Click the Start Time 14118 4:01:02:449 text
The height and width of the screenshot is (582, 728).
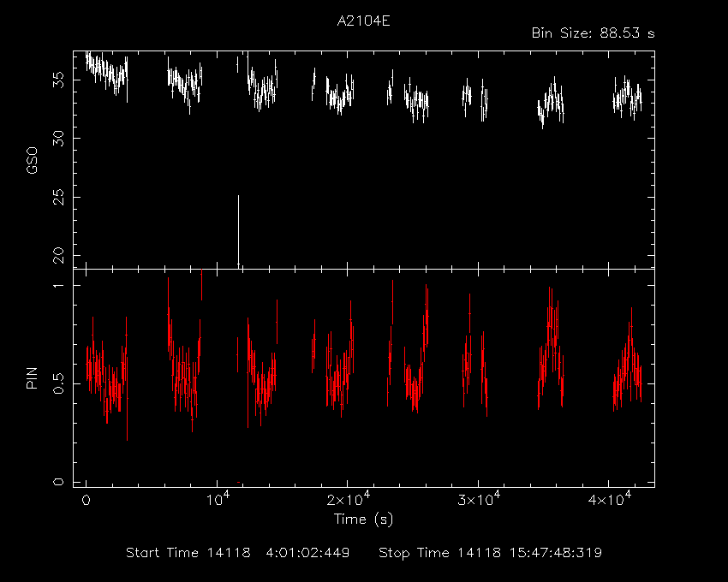(x=238, y=553)
